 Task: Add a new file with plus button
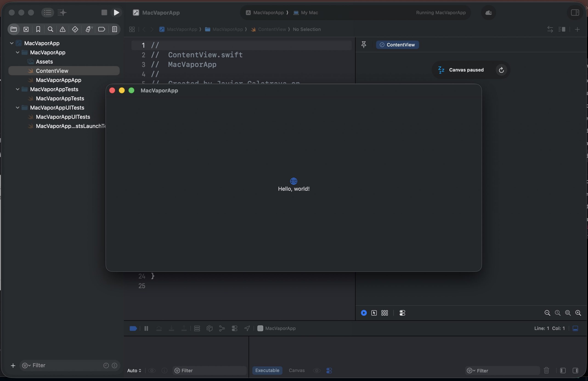(13, 365)
